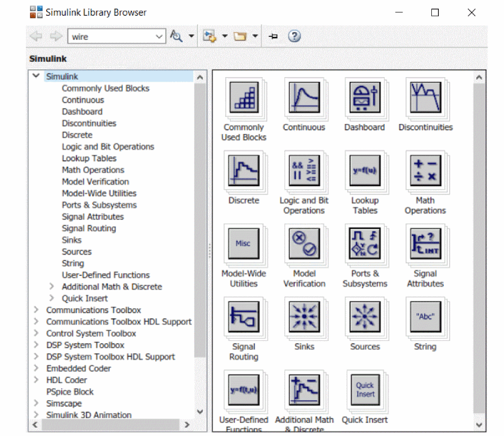Select Logic and Bit Operations in tree
Screen dimensions: 504x436
click(x=108, y=147)
